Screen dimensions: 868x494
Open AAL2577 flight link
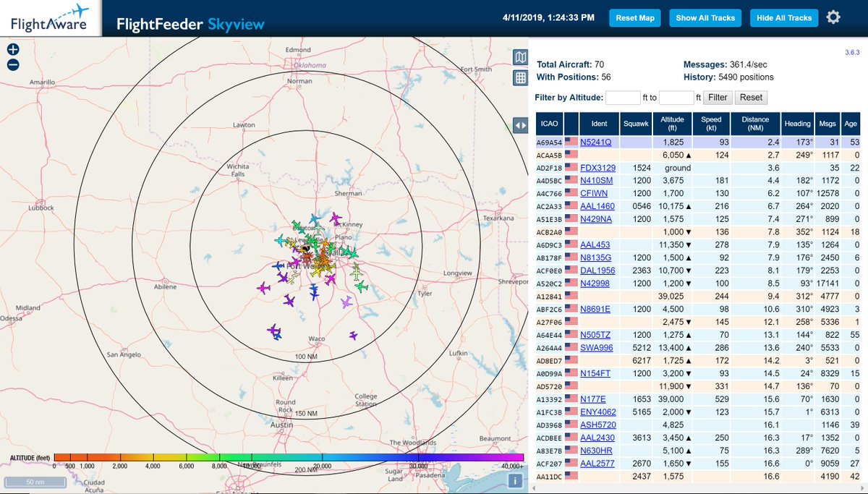coord(597,463)
